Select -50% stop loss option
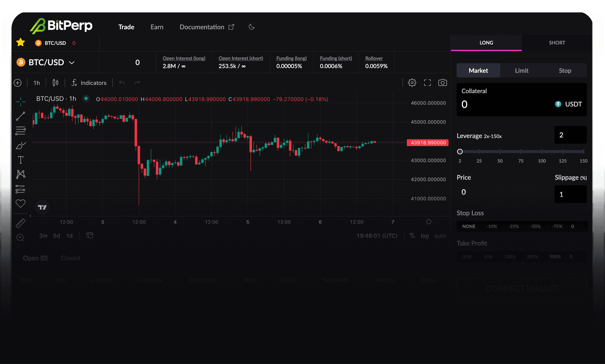This screenshot has height=364, width=605. (535, 226)
